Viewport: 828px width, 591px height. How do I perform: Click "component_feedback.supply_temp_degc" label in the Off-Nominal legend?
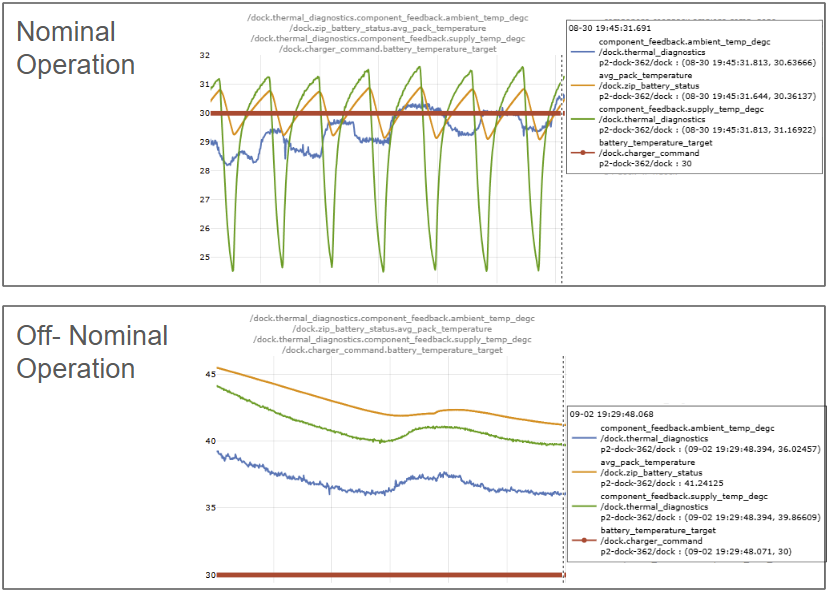(x=683, y=495)
